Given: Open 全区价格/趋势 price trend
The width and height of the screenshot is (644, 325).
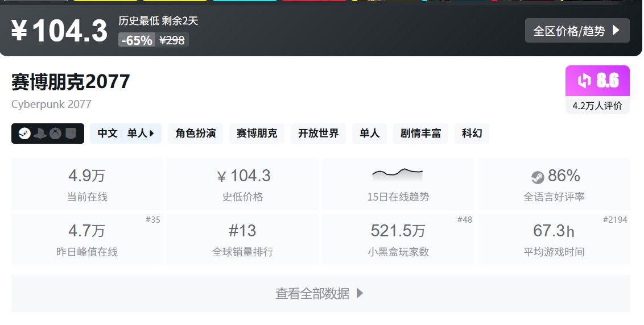Looking at the screenshot, I should click(577, 30).
